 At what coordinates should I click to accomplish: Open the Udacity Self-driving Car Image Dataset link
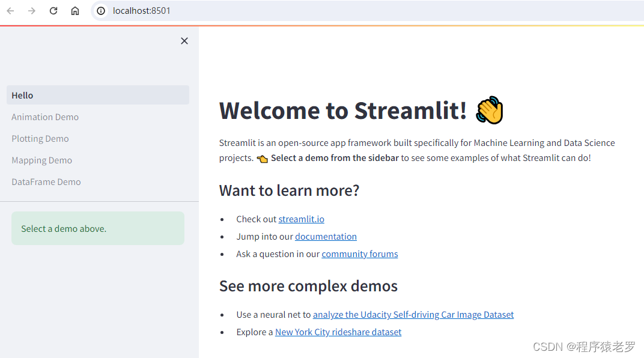[413, 314]
